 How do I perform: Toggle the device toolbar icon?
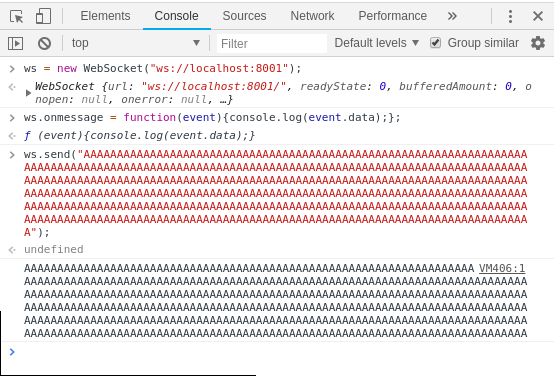(43, 16)
